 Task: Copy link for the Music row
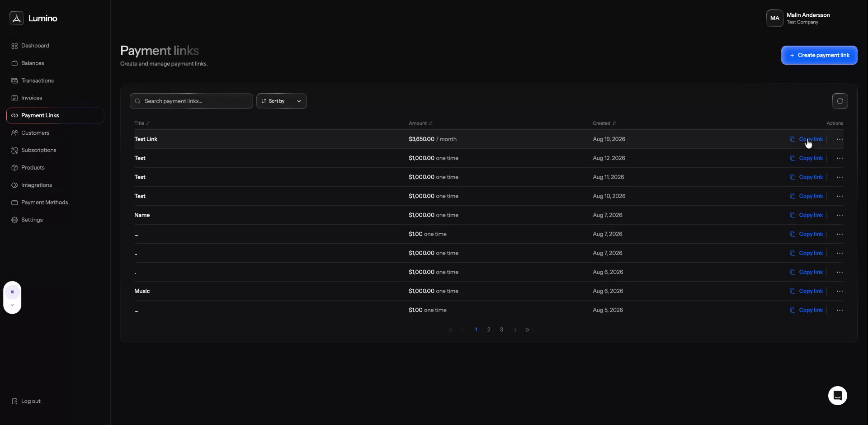(806, 291)
